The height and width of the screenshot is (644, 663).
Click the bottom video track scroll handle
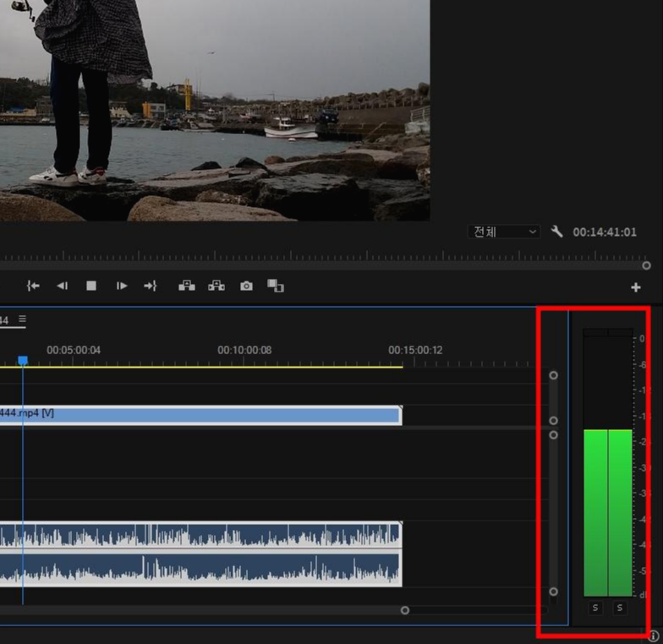tap(553, 421)
